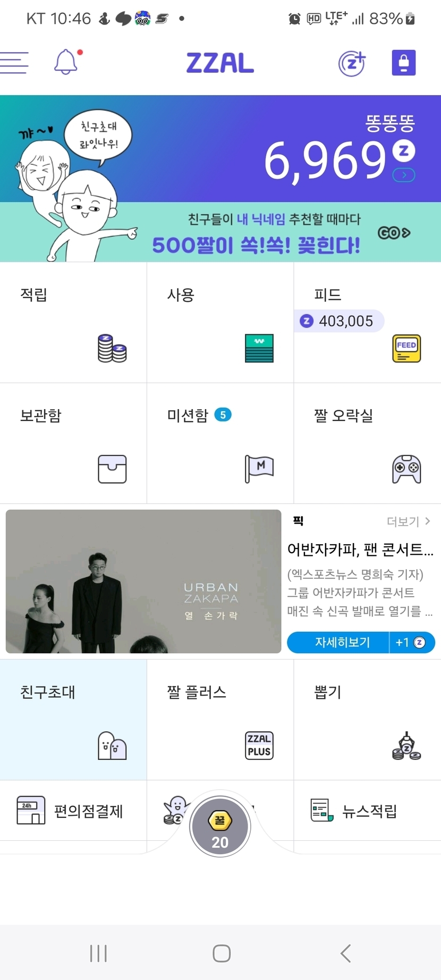Open the lock screen settings icon
Viewport: 441px width, 980px height.
click(404, 63)
